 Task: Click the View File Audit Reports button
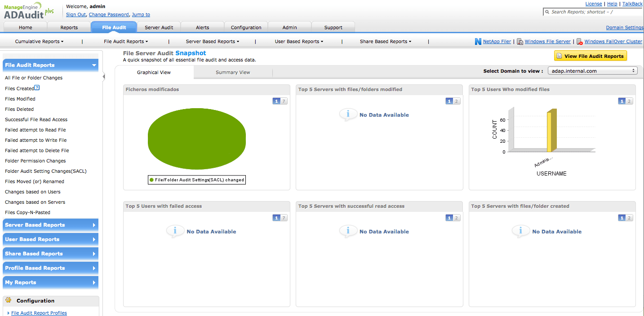tap(590, 56)
